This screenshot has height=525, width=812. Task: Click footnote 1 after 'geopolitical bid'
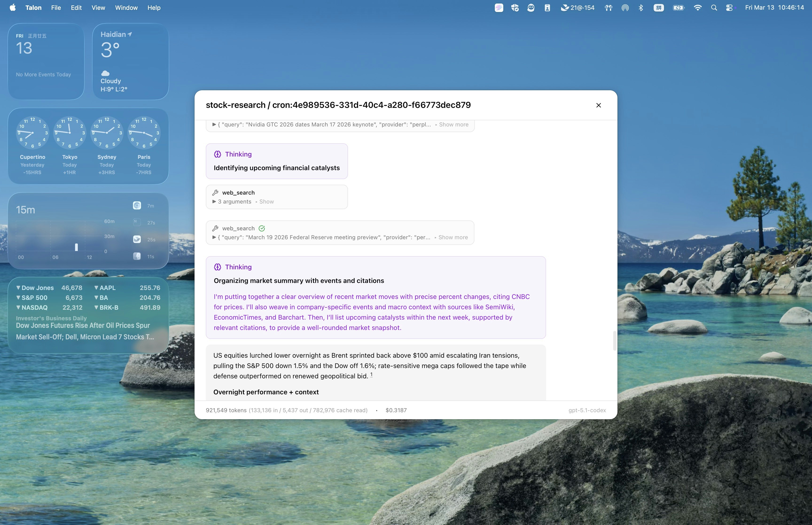pyautogui.click(x=371, y=375)
